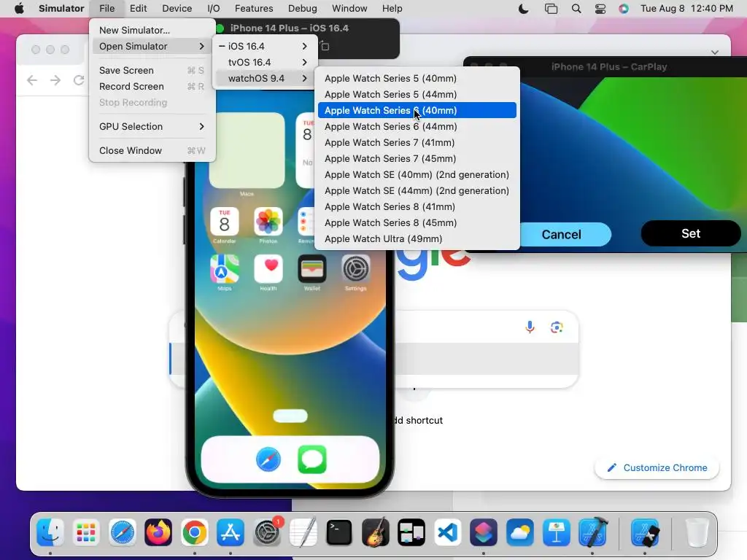This screenshot has height=560, width=747.
Task: Click the Google Lens image search icon
Action: pyautogui.click(x=557, y=327)
